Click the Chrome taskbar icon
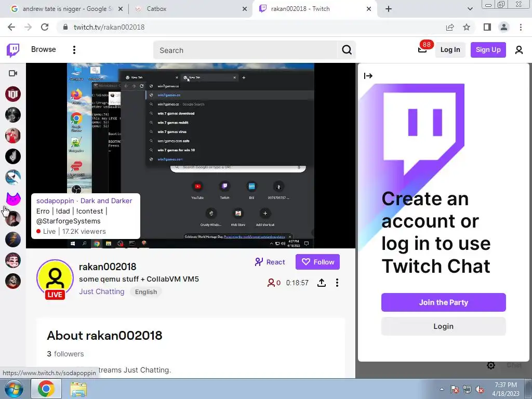 tap(46, 389)
